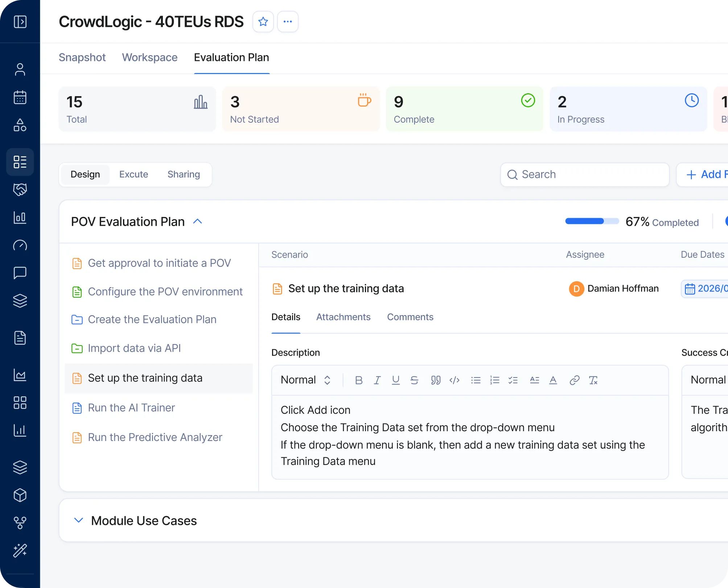Select the Excute view button
This screenshot has width=728, height=588.
(x=133, y=174)
